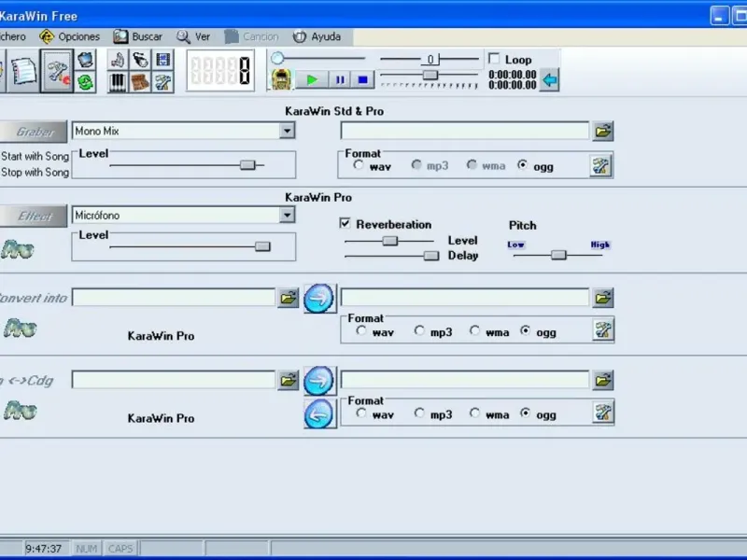Click the film strip video toolbar icon
The image size is (747, 560).
(x=162, y=60)
